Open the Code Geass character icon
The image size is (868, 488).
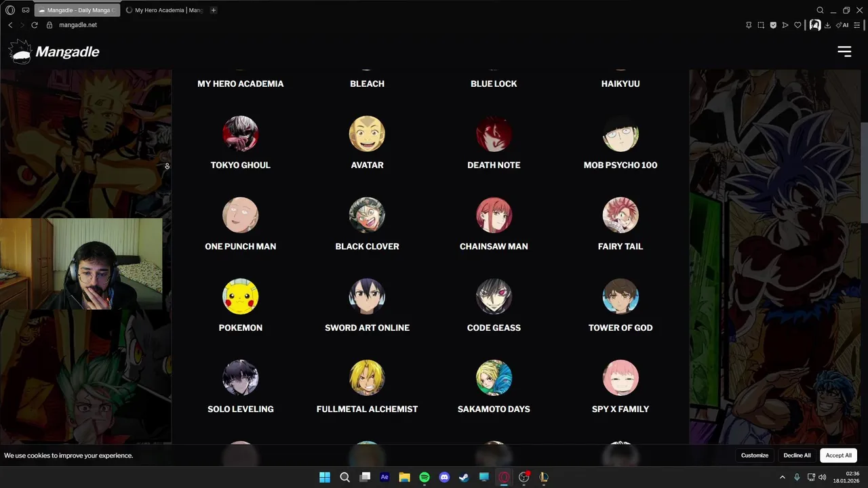[x=494, y=296]
